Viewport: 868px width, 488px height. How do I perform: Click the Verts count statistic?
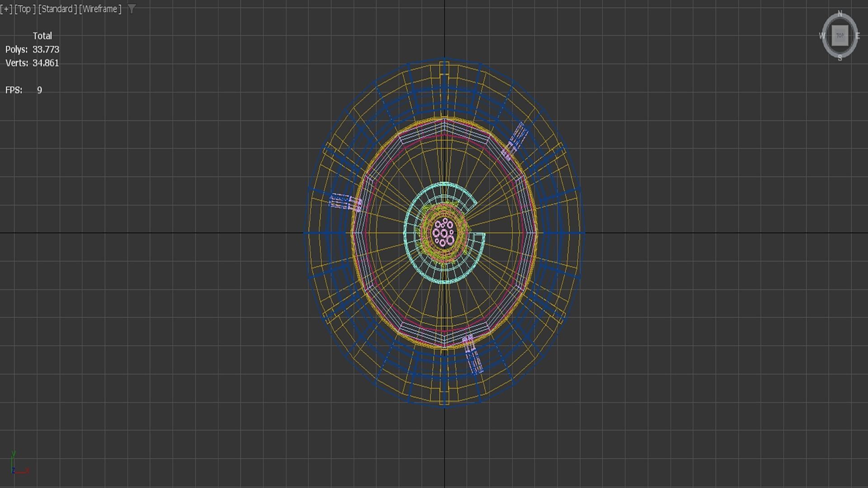coord(45,63)
